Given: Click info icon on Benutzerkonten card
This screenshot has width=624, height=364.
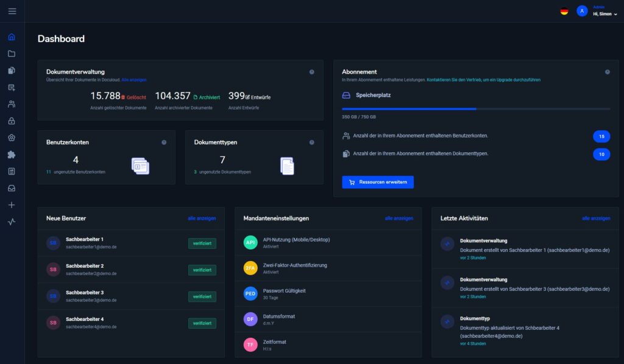Looking at the screenshot, I should click(164, 142).
